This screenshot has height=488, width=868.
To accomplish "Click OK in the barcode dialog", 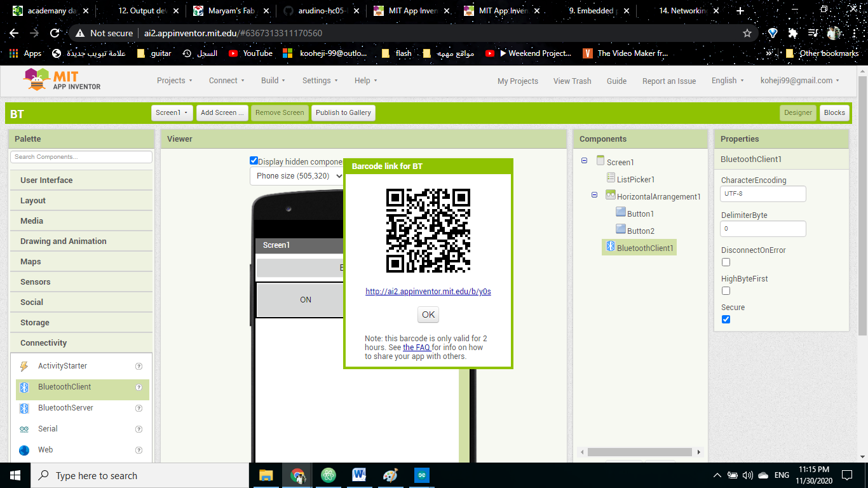I will [428, 315].
